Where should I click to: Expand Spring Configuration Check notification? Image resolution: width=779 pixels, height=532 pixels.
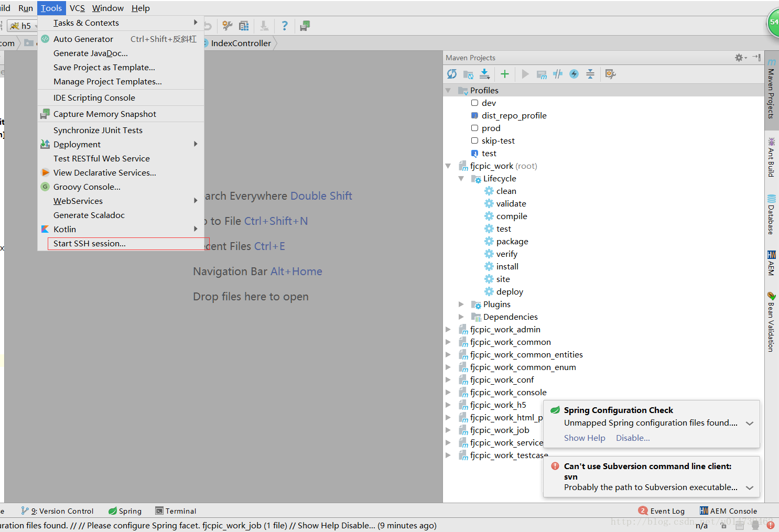pyautogui.click(x=750, y=424)
